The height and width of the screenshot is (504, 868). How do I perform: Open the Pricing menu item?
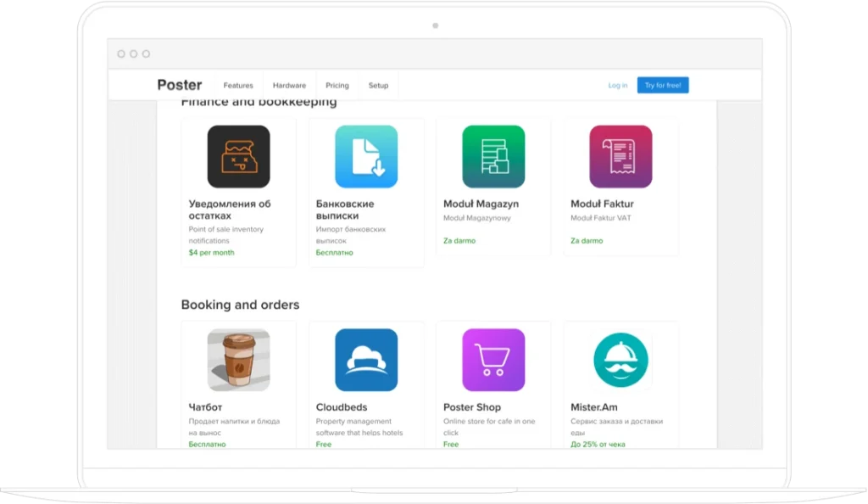point(337,86)
